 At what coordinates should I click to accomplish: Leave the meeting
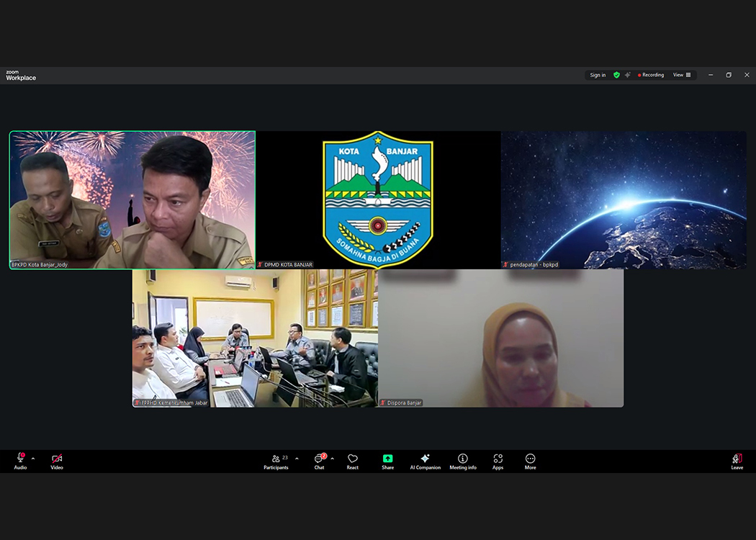coord(737,461)
